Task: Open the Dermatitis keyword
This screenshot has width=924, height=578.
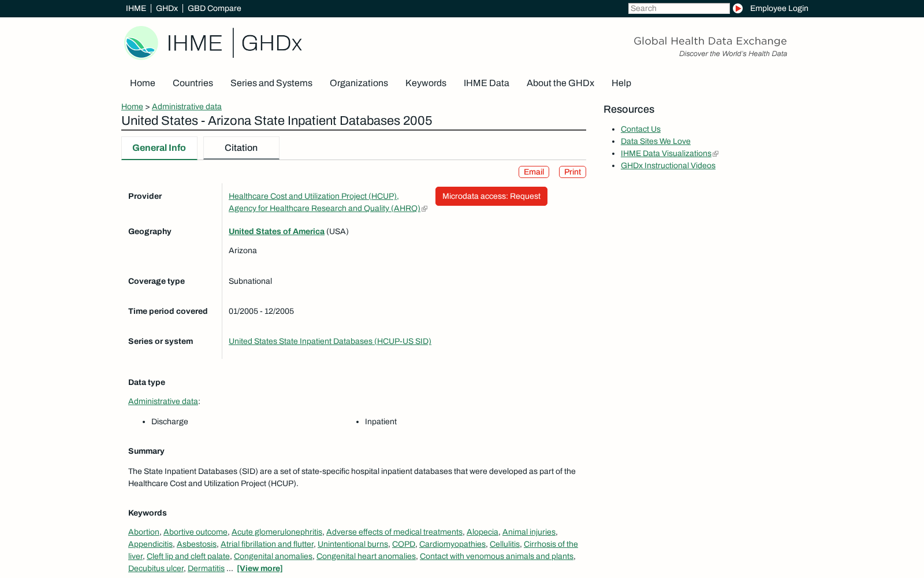Action: click(x=206, y=569)
